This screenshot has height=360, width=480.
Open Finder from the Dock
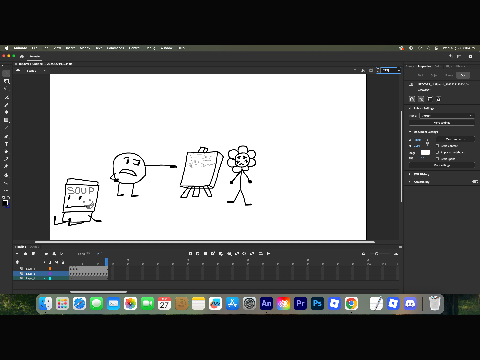click(x=45, y=304)
